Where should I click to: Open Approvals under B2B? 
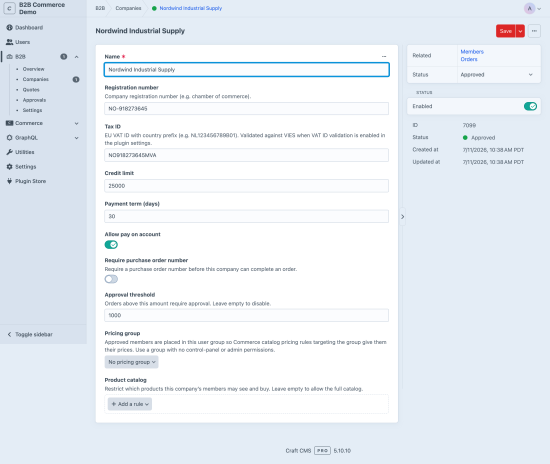coord(34,100)
